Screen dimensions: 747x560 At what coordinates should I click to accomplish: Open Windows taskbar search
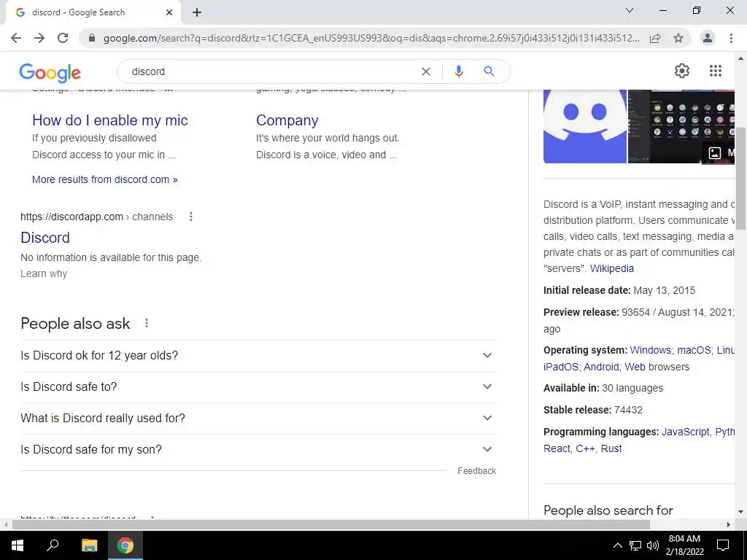point(53,545)
